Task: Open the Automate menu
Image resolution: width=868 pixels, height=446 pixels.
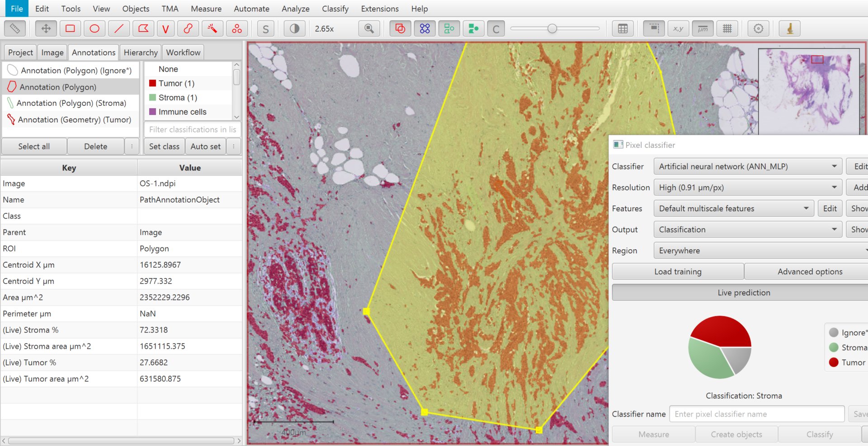Action: [x=251, y=9]
